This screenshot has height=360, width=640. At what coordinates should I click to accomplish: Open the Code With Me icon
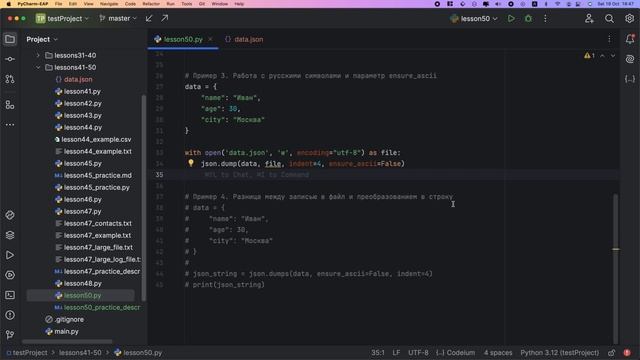[589, 18]
